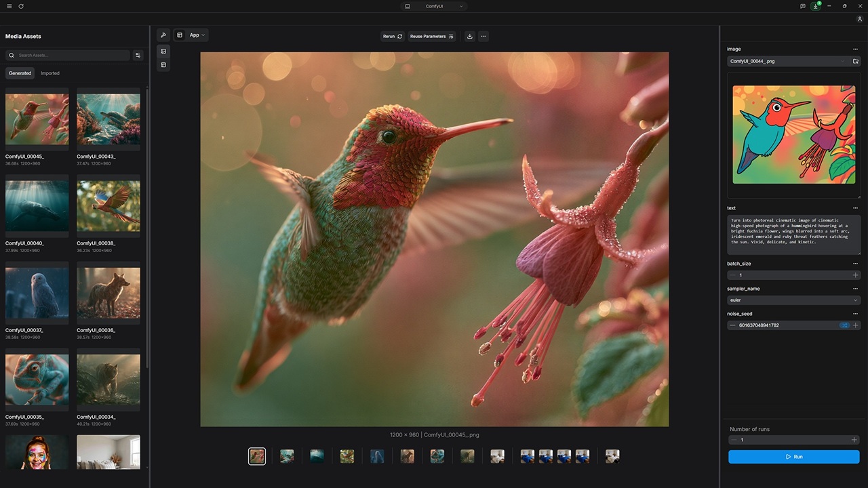The image size is (868, 488).
Task: Open the download manager with the green badge
Action: point(816,6)
